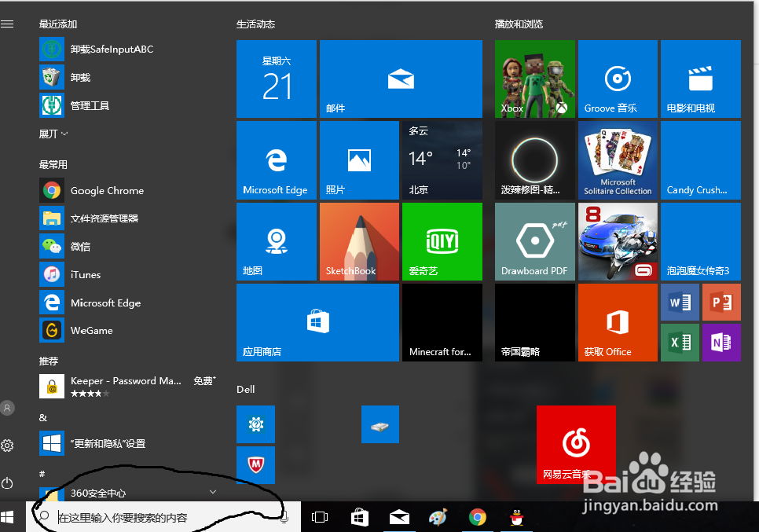Click the 获取 Office tile
The height and width of the screenshot is (532, 759).
tap(618, 322)
